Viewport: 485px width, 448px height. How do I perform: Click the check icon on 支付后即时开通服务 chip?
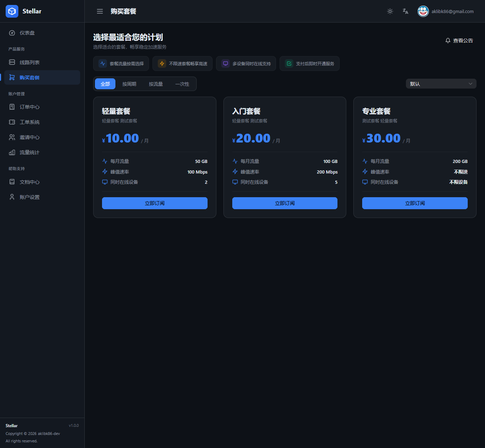click(289, 63)
